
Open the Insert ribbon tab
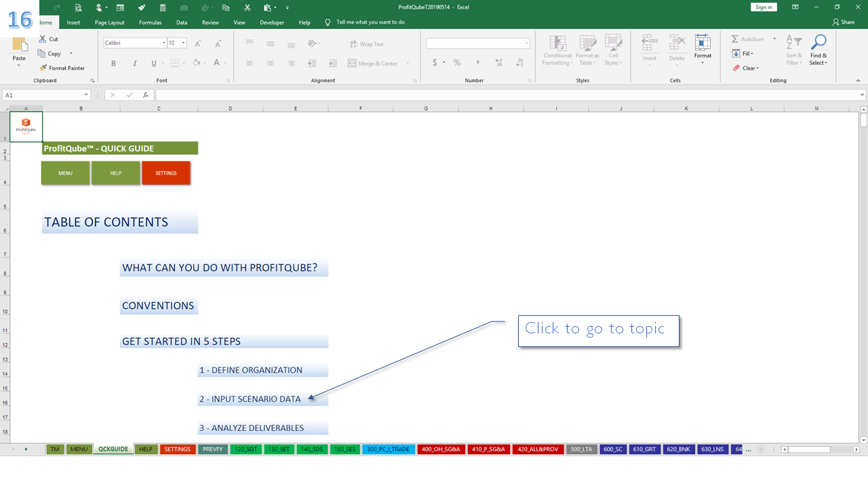[x=73, y=22]
